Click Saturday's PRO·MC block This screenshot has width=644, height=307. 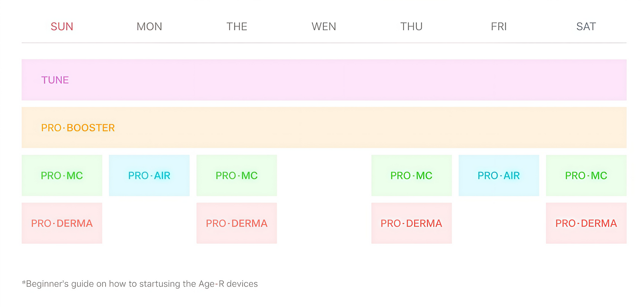pos(586,175)
